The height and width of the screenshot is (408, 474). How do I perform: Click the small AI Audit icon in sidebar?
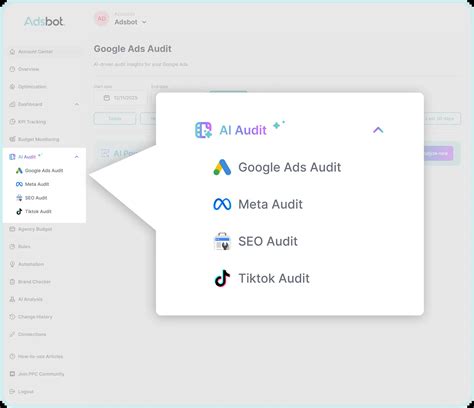tap(12, 157)
